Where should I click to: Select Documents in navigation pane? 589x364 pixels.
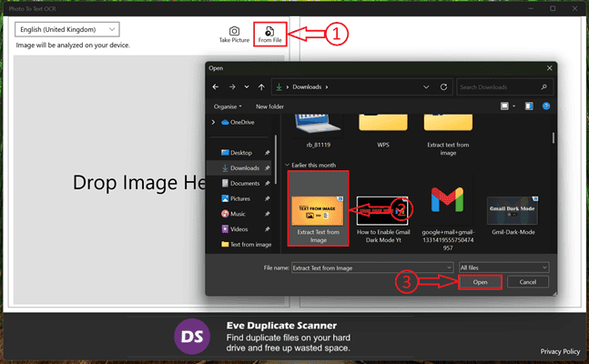pos(240,183)
